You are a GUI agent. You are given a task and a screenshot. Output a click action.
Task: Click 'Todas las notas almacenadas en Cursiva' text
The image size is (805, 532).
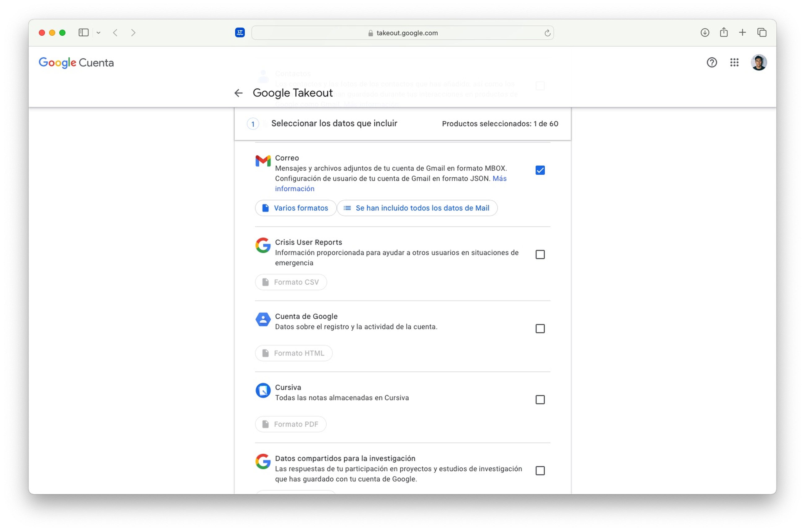(342, 398)
